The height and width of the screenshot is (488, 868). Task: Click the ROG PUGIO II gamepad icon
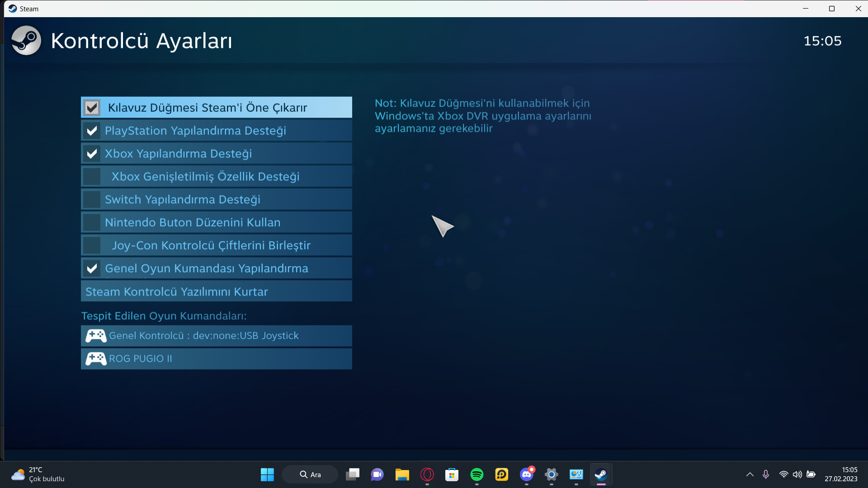(x=96, y=359)
